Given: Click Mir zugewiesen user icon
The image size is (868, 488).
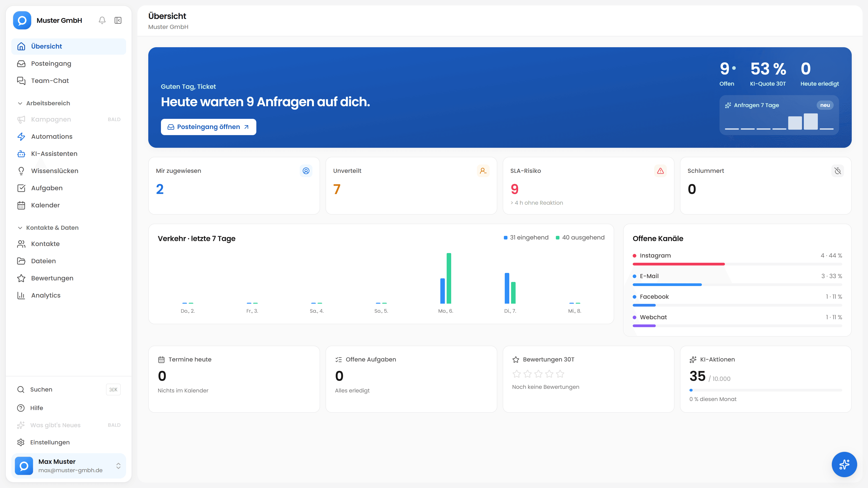Looking at the screenshot, I should click(x=306, y=171).
